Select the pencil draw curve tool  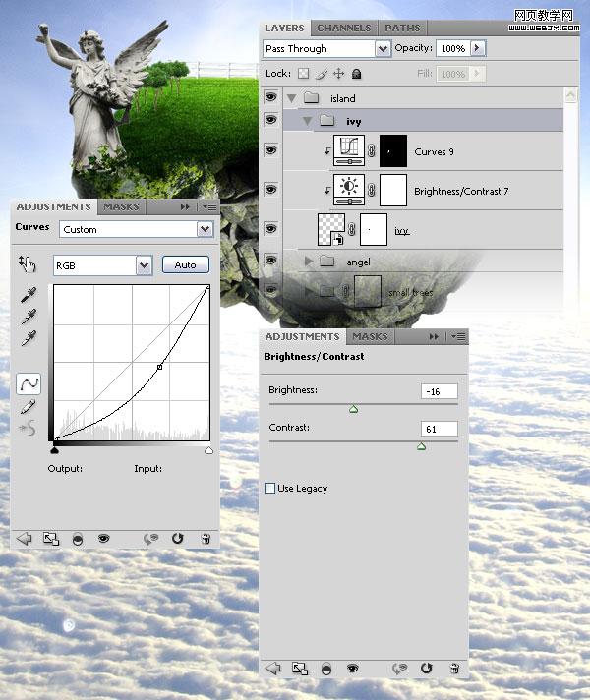[x=28, y=407]
